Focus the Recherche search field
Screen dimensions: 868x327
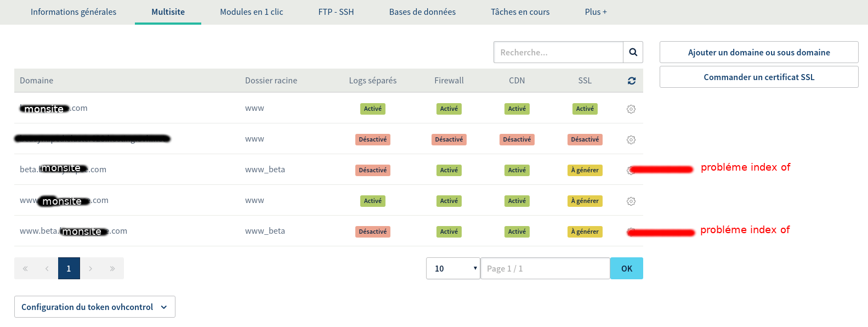coord(558,52)
